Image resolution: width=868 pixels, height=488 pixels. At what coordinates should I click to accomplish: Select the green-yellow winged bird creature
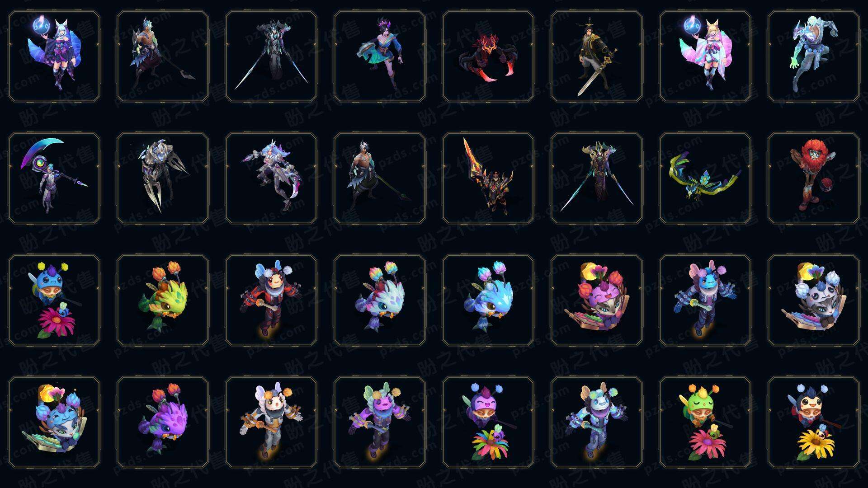point(705,178)
